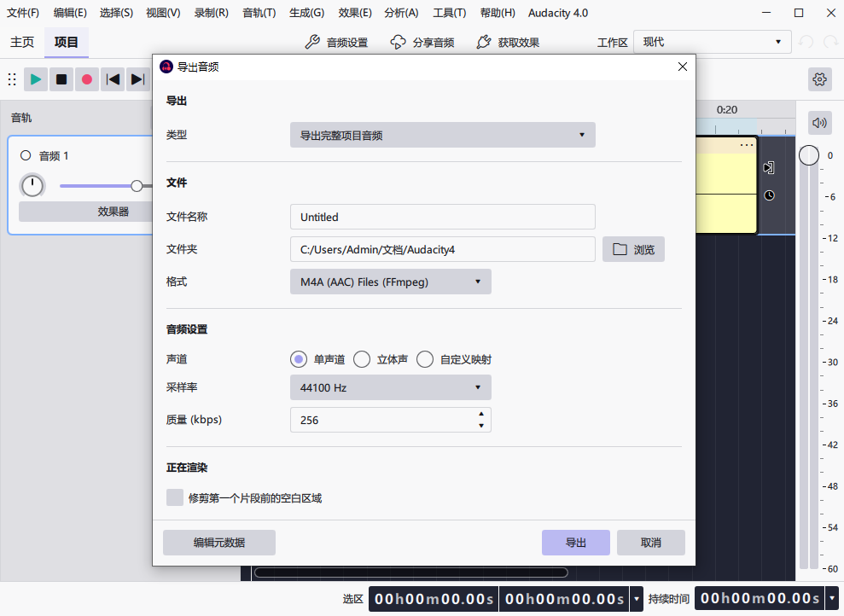Screen dimensions: 844x616
Task: Open 音频设置 wrench icon
Action: pyautogui.click(x=312, y=42)
